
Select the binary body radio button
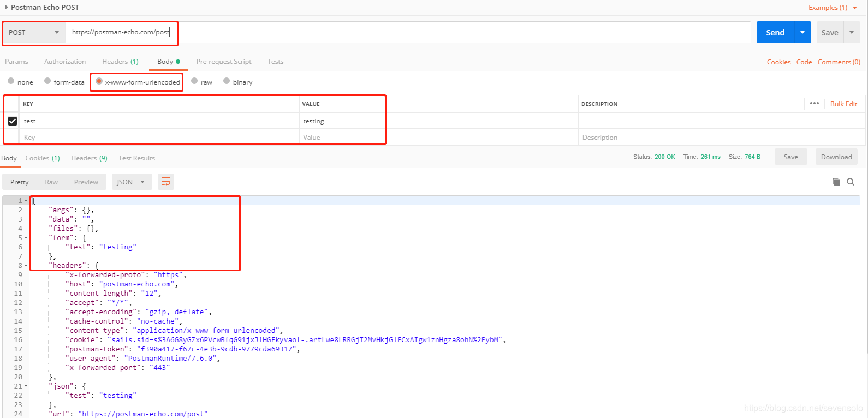click(227, 81)
